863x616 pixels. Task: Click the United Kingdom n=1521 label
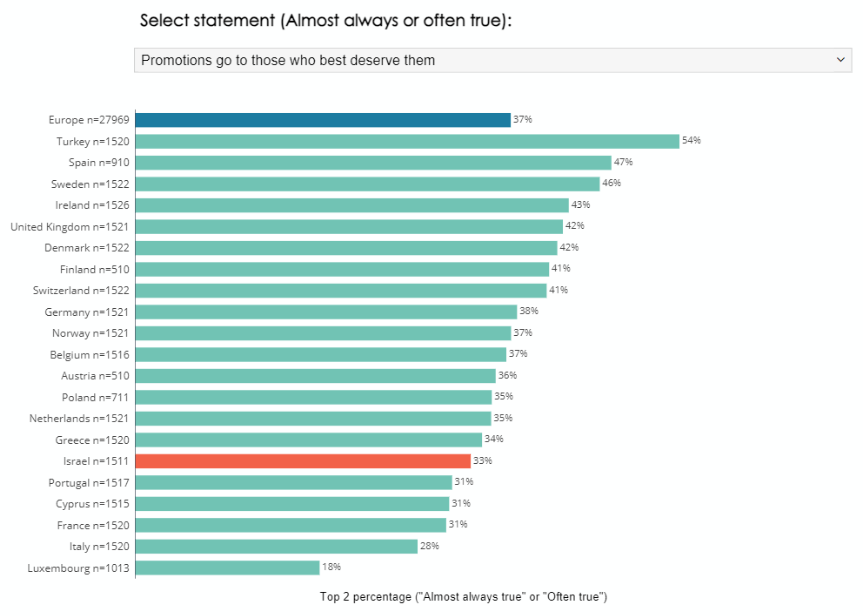69,227
